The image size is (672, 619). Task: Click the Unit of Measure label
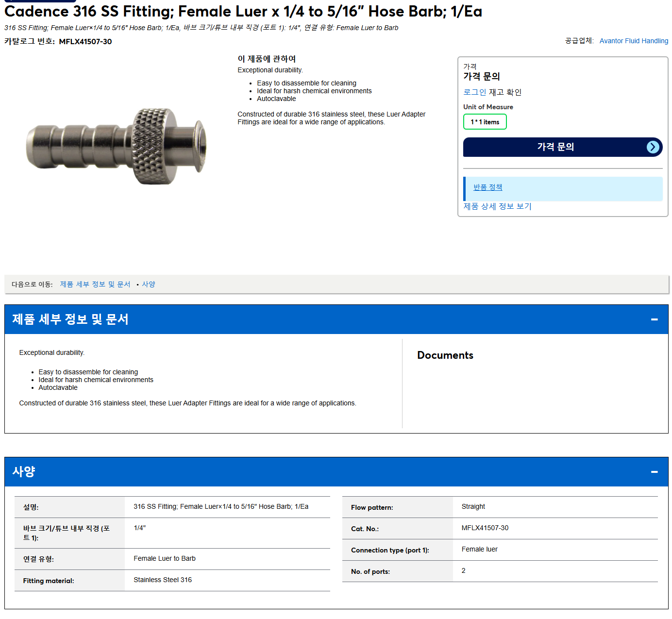(488, 107)
